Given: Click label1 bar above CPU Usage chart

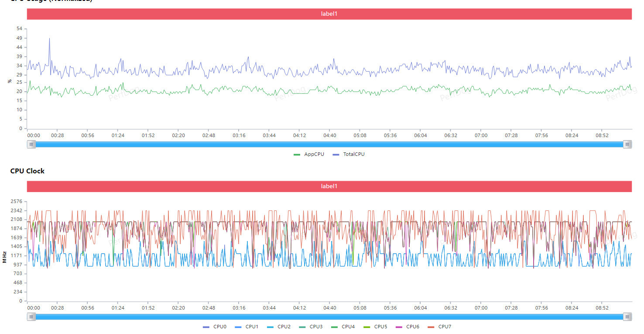Looking at the screenshot, I should click(329, 14).
